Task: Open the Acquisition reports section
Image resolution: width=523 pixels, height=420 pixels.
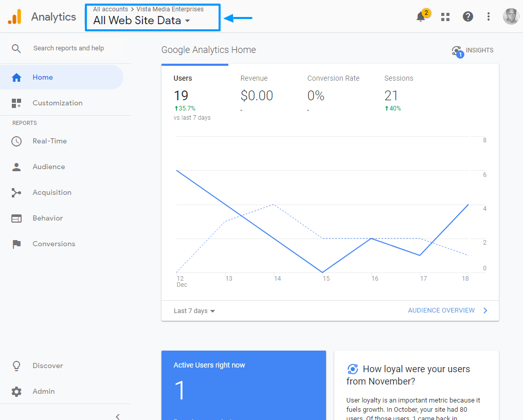Action: [x=51, y=193]
